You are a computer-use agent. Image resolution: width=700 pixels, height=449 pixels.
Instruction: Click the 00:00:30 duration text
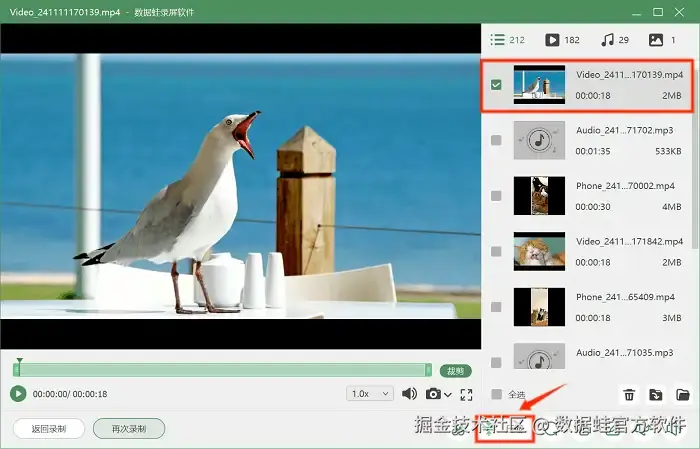pyautogui.click(x=592, y=207)
